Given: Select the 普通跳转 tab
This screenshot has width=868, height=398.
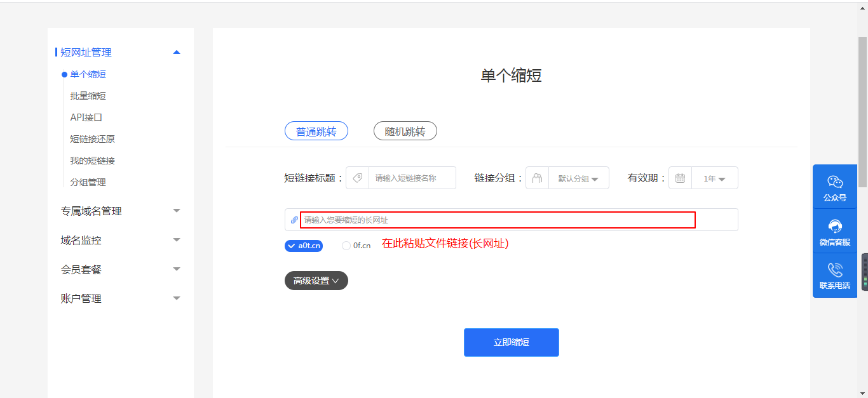Looking at the screenshot, I should 316,131.
